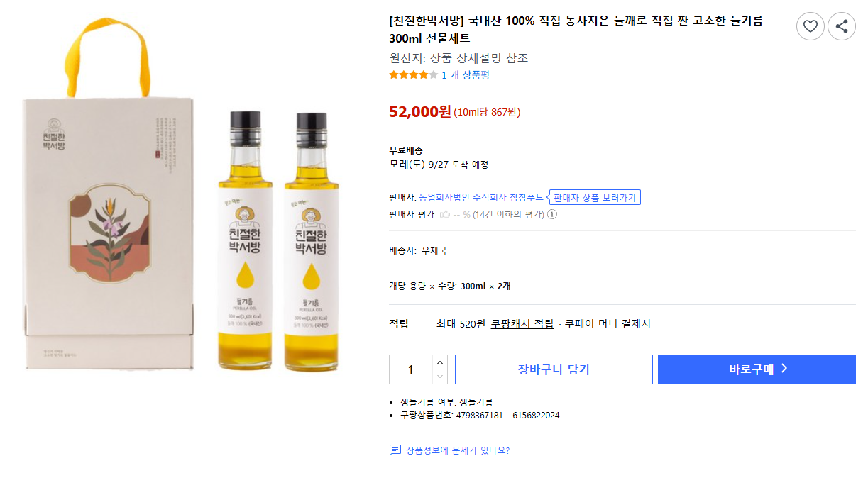
Task: Click the share icon button
Action: [842, 27]
